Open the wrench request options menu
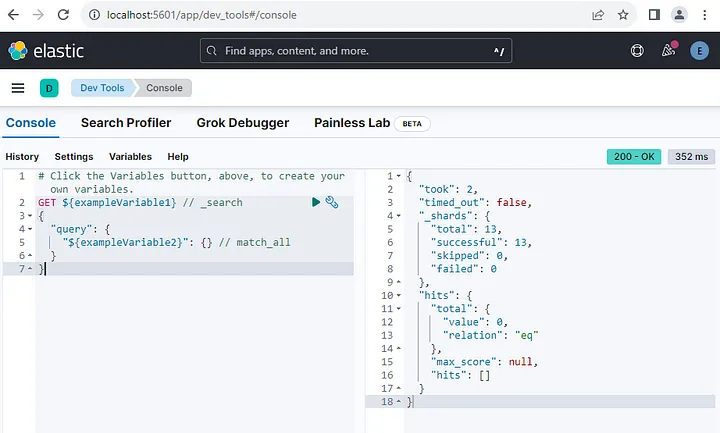Screen dimensions: 720x433 (332, 202)
